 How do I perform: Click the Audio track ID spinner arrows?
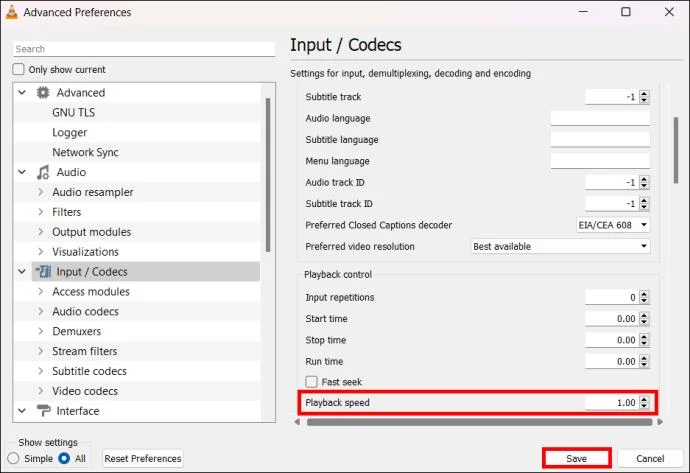[644, 182]
